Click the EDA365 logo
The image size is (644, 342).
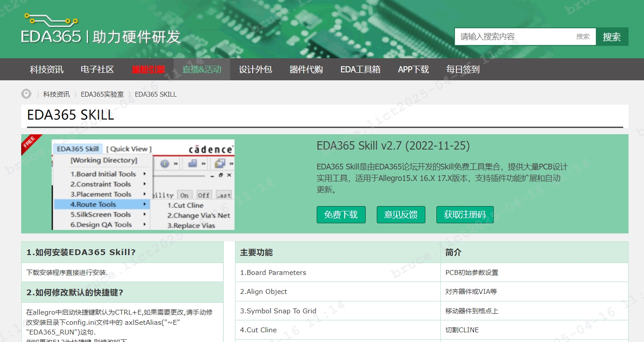101,29
